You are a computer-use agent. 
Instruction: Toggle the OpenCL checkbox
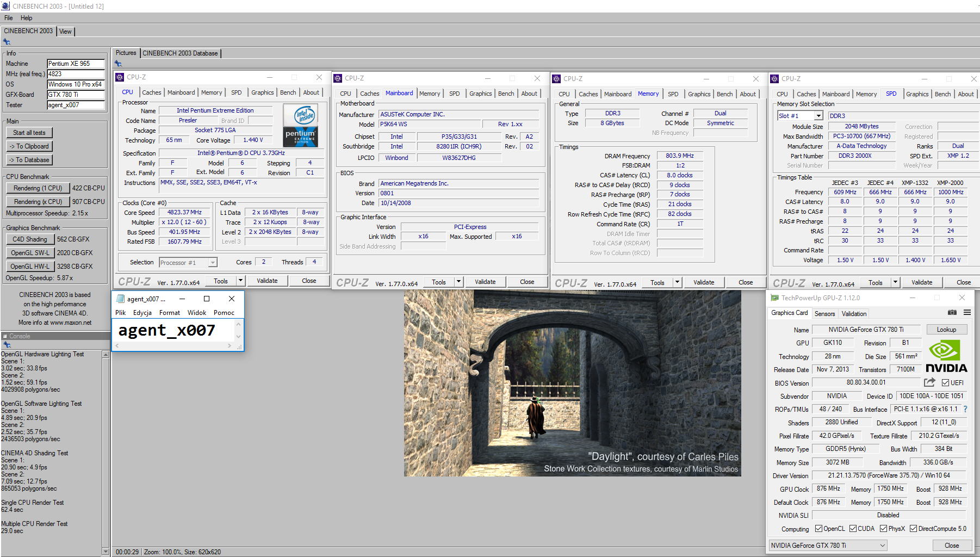pyautogui.click(x=818, y=529)
